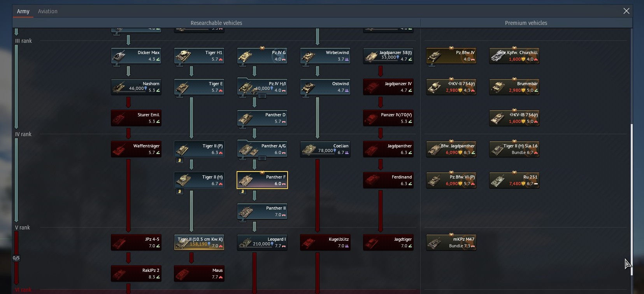Select the researchable Tiger II (H) card
The height and width of the screenshot is (294, 644).
199,180
